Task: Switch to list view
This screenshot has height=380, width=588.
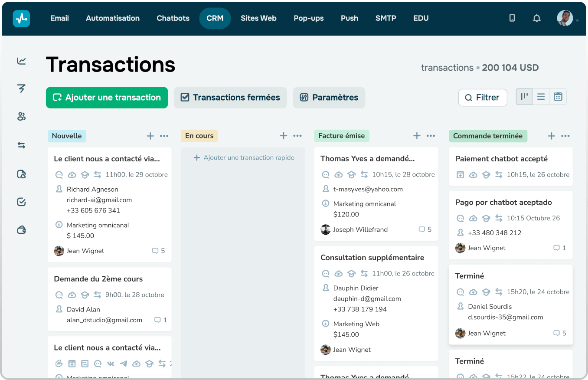Action: pos(541,97)
